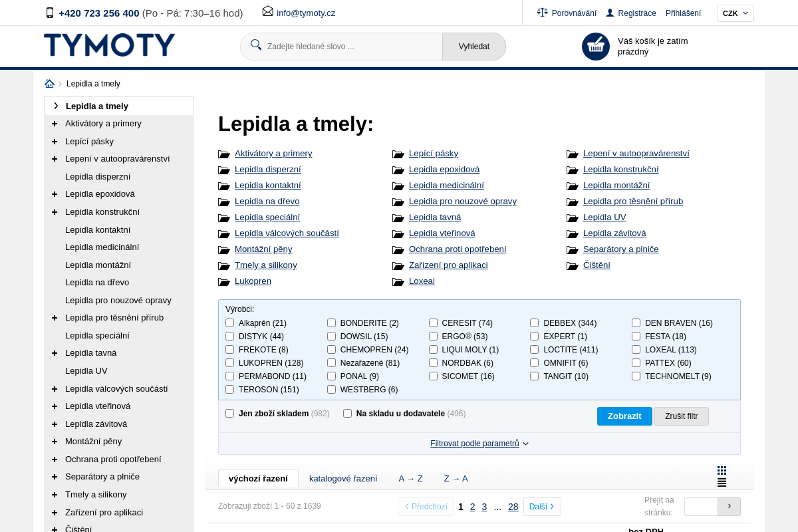Viewport: 798px width, 532px height.
Task: Click folder icon beside Lukopren link
Action: coord(223,282)
